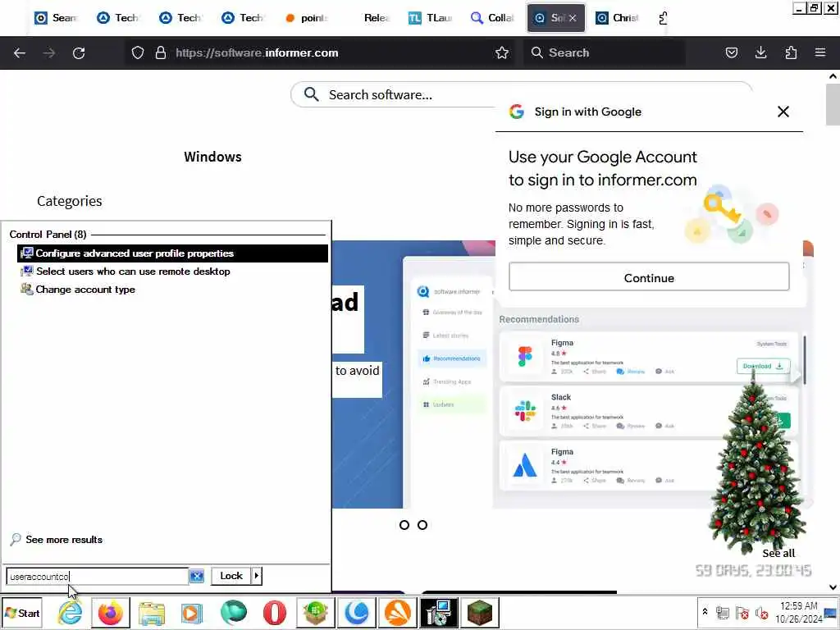Viewport: 840px width, 630px height.
Task: Click the address bar URL
Action: (x=257, y=52)
